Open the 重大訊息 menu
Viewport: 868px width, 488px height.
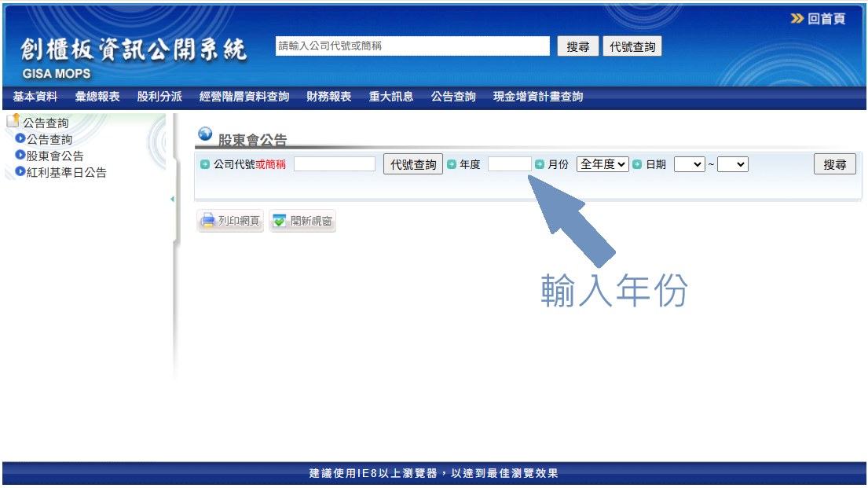[x=391, y=97]
